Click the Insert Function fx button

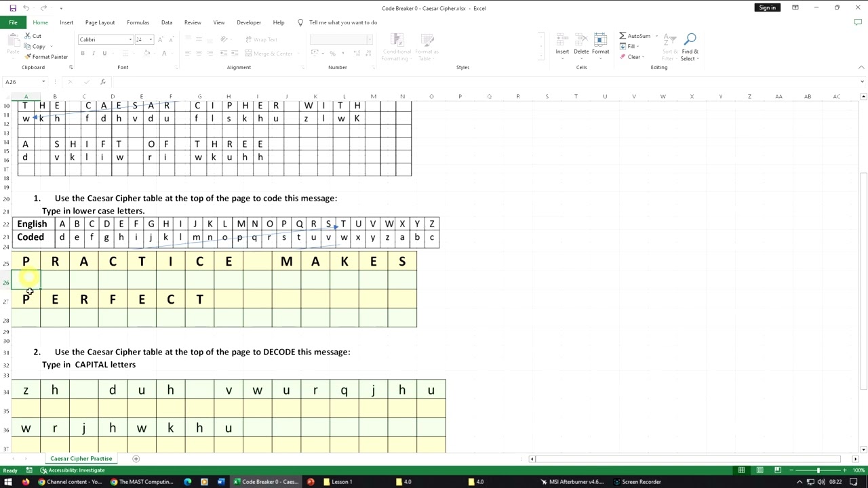pyautogui.click(x=103, y=82)
